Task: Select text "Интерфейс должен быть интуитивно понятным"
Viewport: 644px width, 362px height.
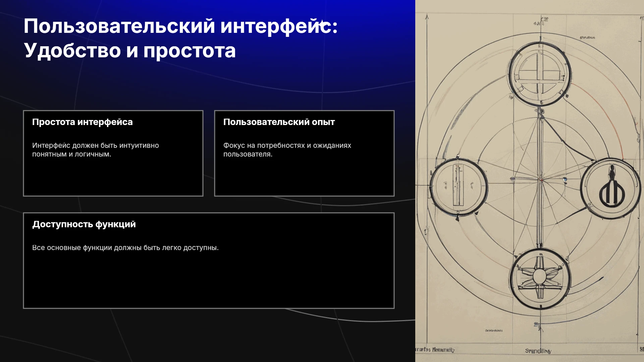Action: click(96, 149)
